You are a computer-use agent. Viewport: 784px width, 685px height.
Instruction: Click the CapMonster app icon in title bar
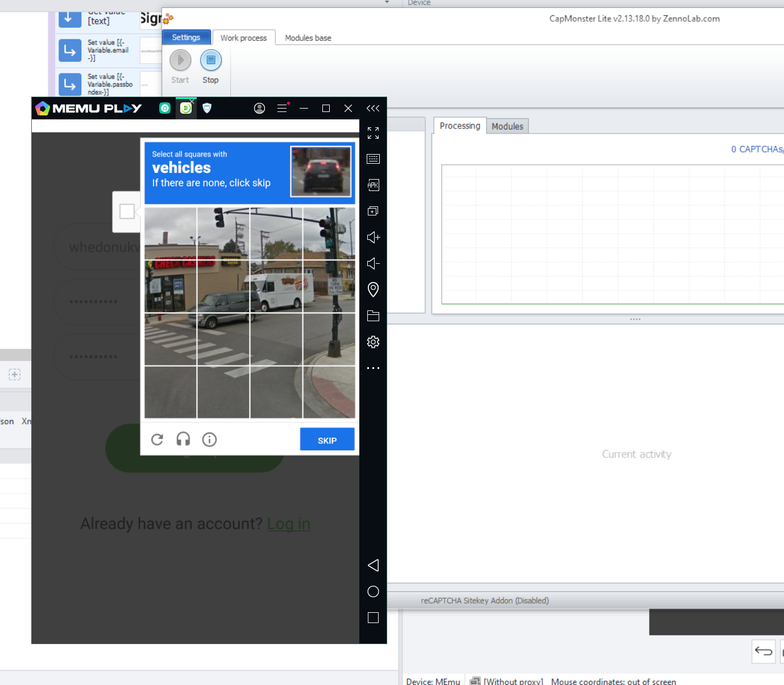point(168,19)
